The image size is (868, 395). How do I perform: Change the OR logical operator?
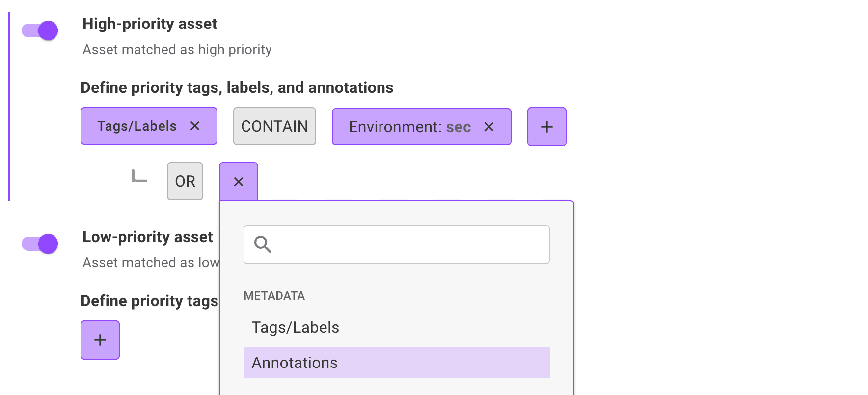tap(185, 181)
